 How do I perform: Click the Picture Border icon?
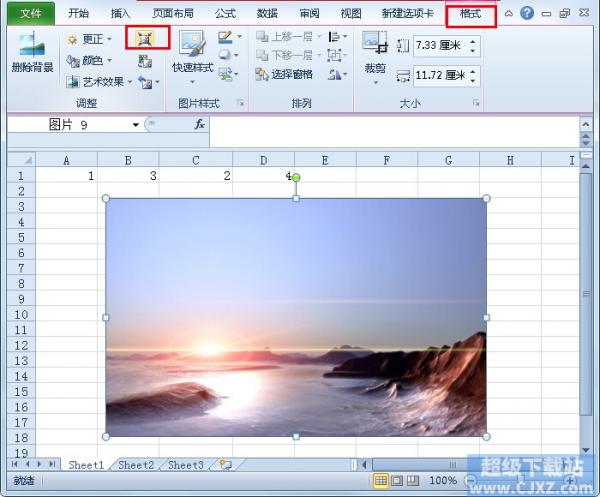(x=225, y=37)
